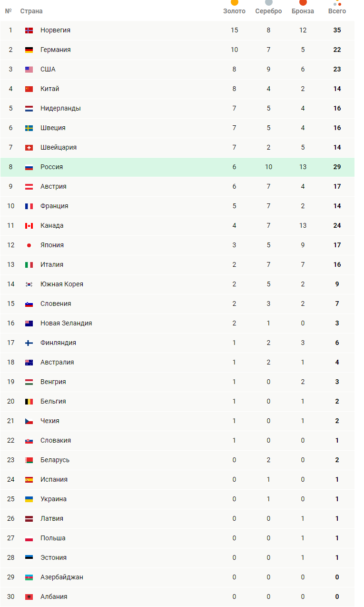Open the Азербайджан country link
Viewport: 364px width, 607px height.
[62, 577]
